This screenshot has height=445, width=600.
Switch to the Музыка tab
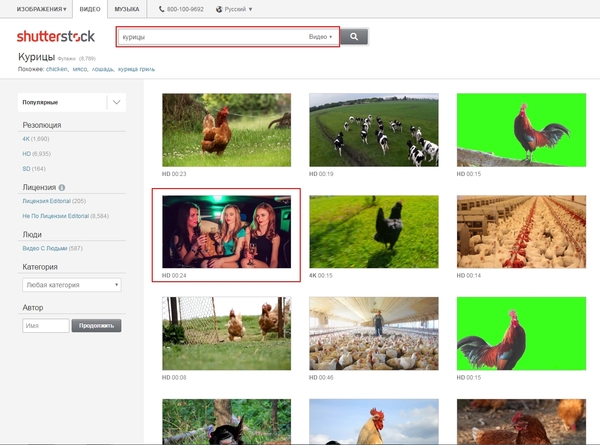127,9
